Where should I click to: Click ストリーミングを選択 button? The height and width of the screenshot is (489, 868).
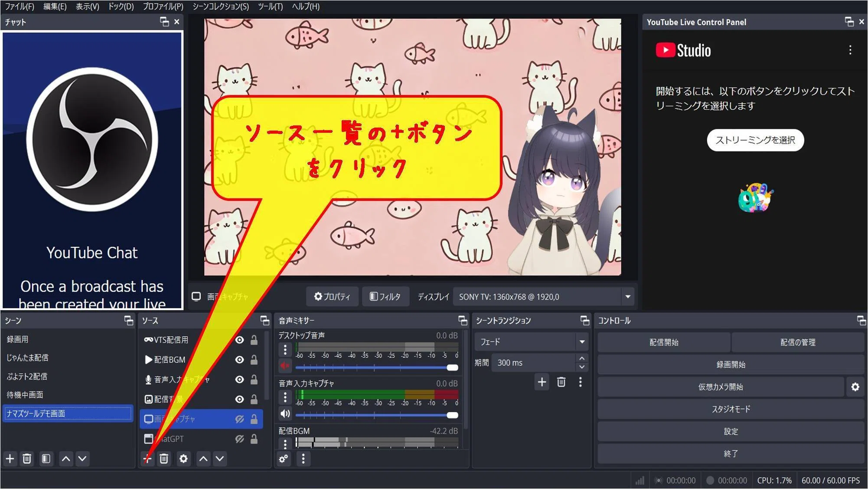coord(755,140)
